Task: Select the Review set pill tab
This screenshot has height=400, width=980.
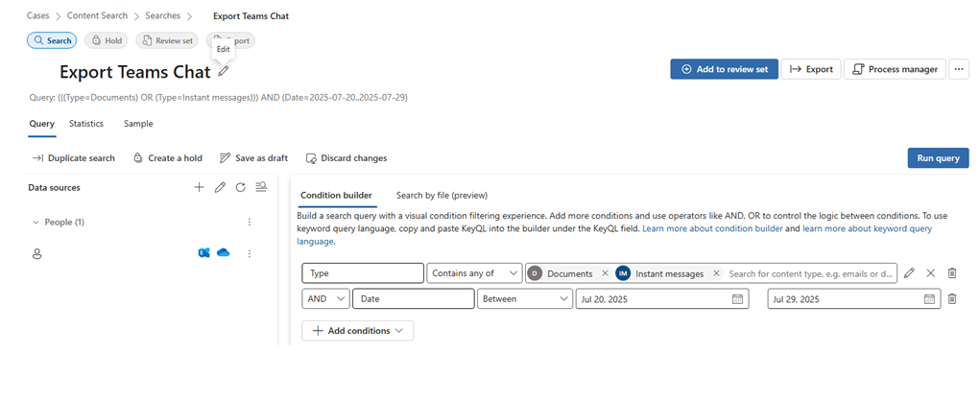Action: pyautogui.click(x=167, y=40)
